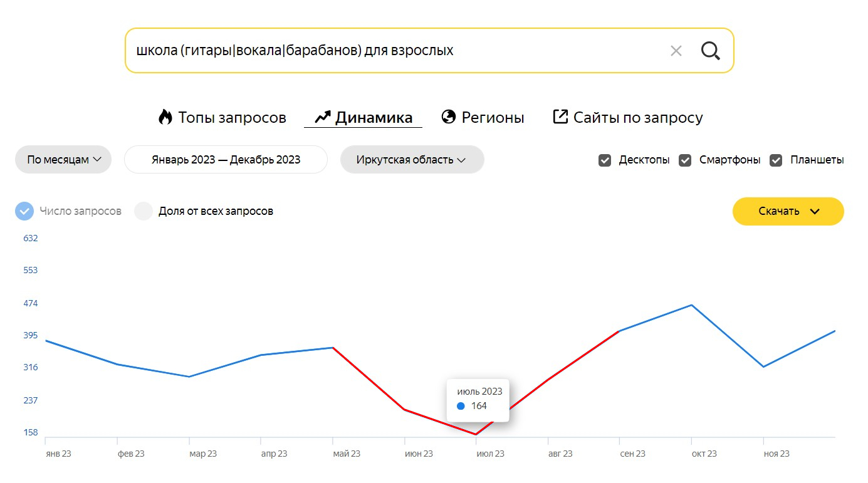Screen dimensions: 868x483
Task: Uncheck the Десктопы checkbox
Action: [x=605, y=160]
